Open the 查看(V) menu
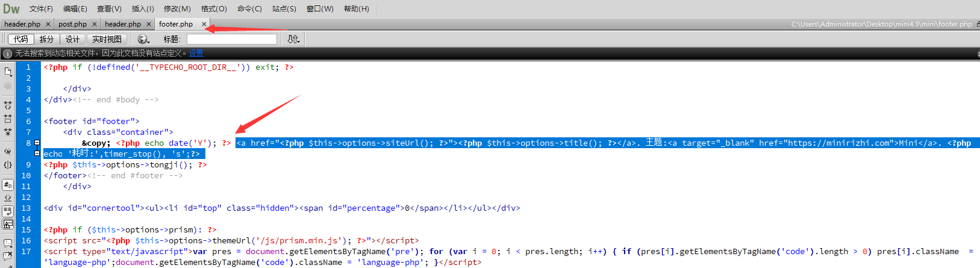Viewport: 980px width, 268px height. coord(109,8)
